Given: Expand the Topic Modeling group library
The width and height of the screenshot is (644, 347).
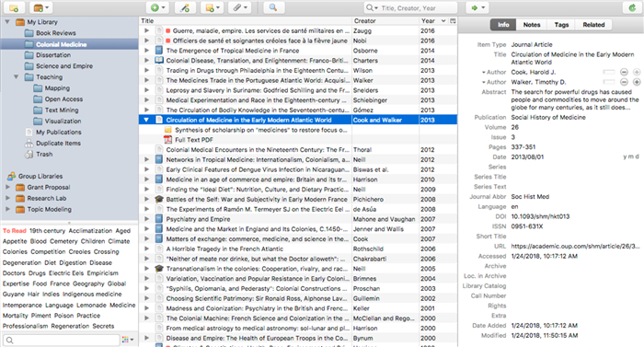Looking at the screenshot, I should pyautogui.click(x=7, y=209).
